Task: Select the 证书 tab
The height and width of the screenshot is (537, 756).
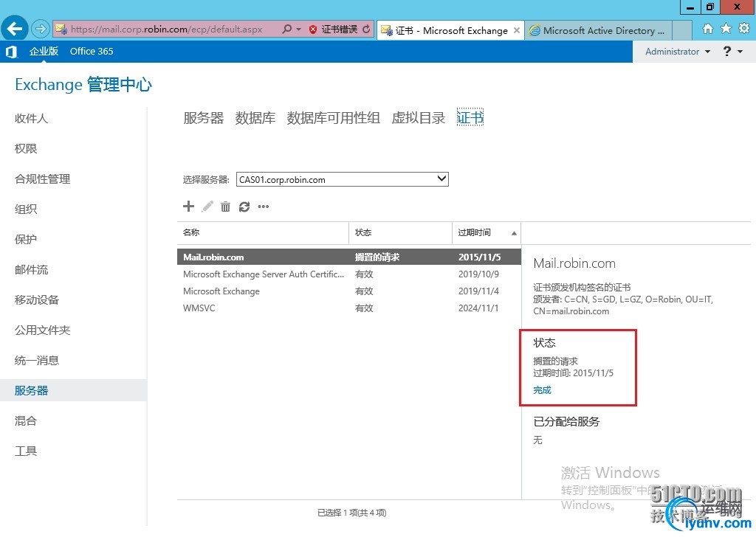Action: [x=470, y=117]
